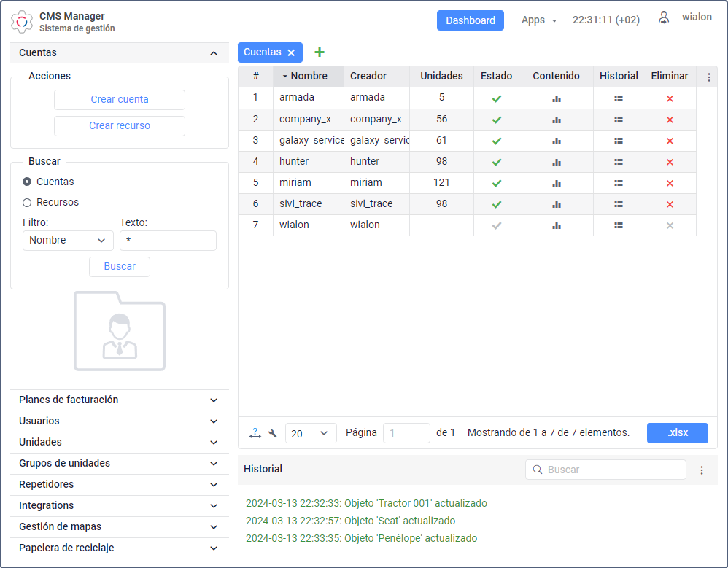Viewport: 728px width, 568px height.
Task: Open content chart for armada account
Action: click(x=556, y=98)
